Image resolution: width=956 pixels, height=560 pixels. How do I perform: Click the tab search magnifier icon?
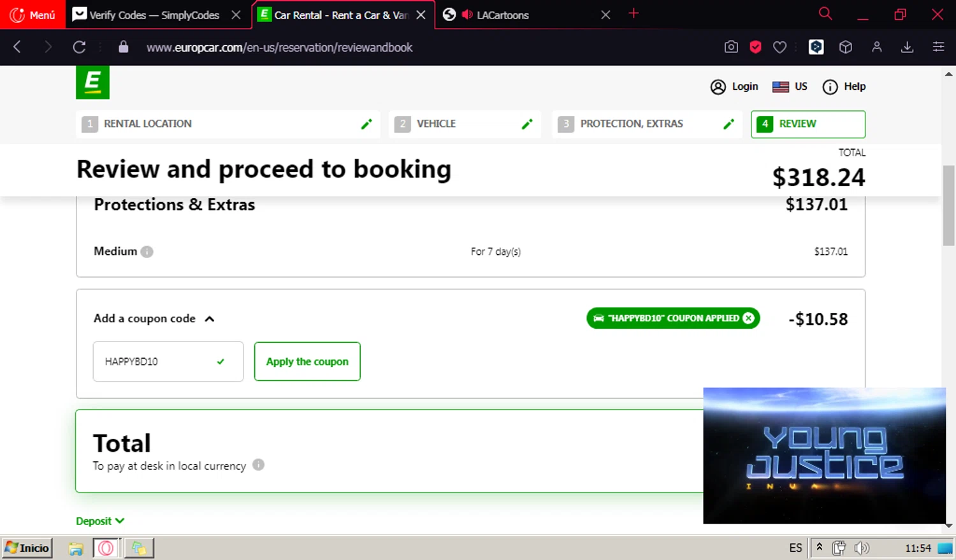(825, 13)
